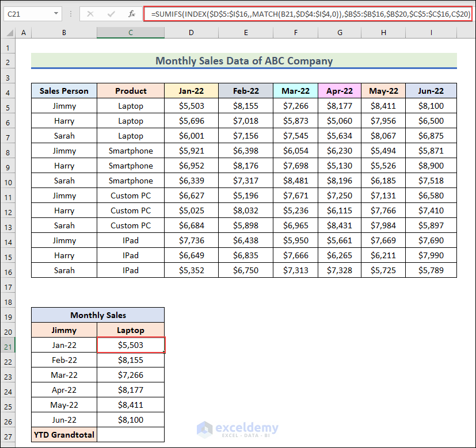This screenshot has width=476, height=448.
Task: Click the 'Jimmy' cell in summary table
Action: [x=64, y=330]
